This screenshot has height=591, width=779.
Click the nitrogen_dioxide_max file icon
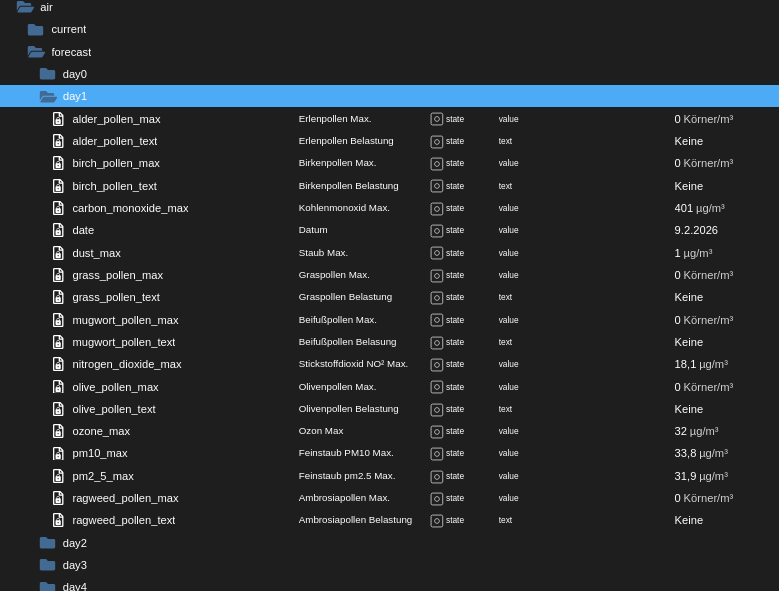click(x=58, y=365)
